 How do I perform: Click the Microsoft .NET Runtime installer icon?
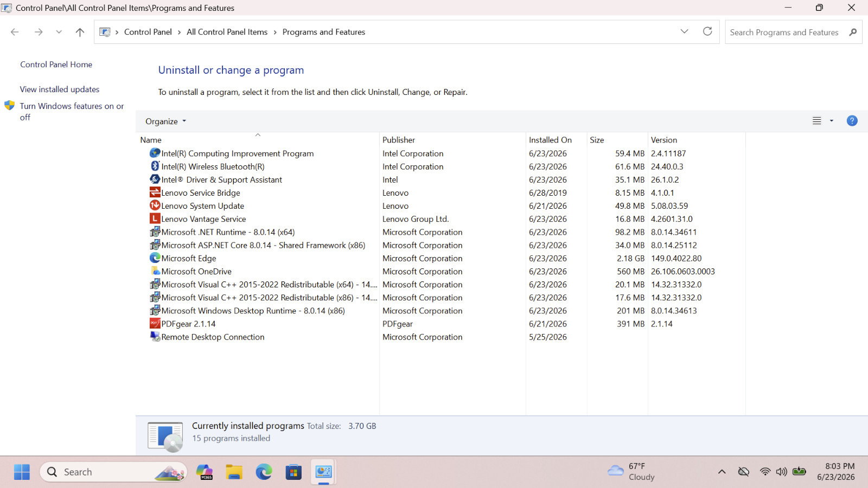[x=155, y=232]
